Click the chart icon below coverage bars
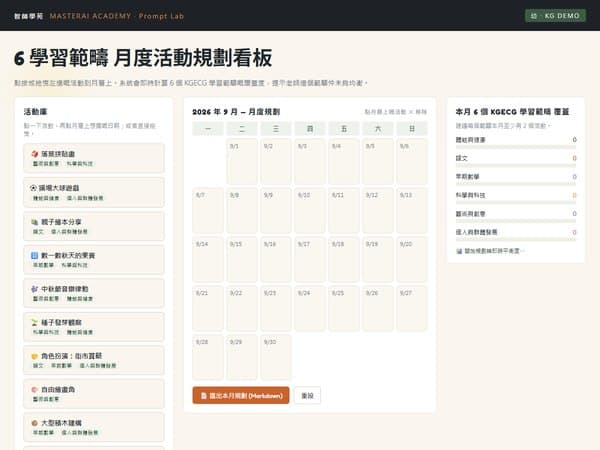The width and height of the screenshot is (600, 450). point(459,251)
